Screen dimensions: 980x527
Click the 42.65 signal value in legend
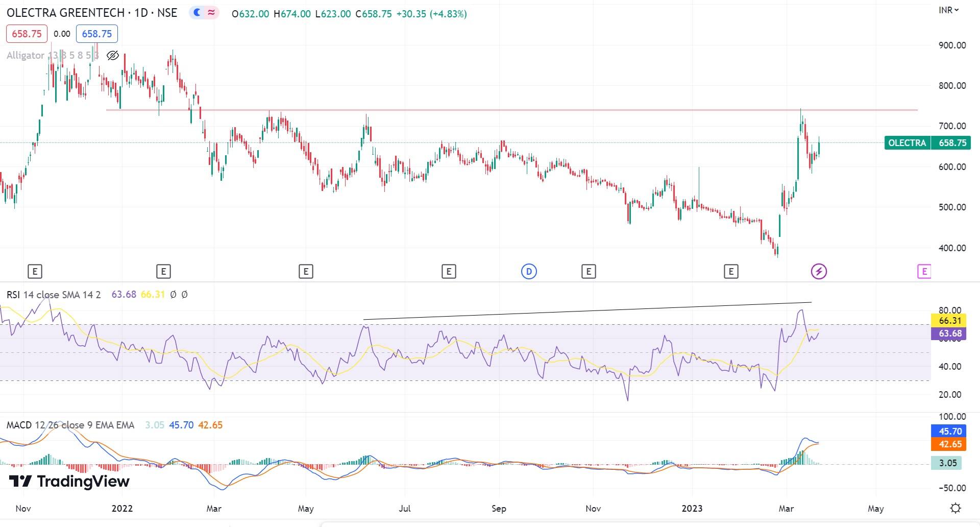(x=210, y=425)
